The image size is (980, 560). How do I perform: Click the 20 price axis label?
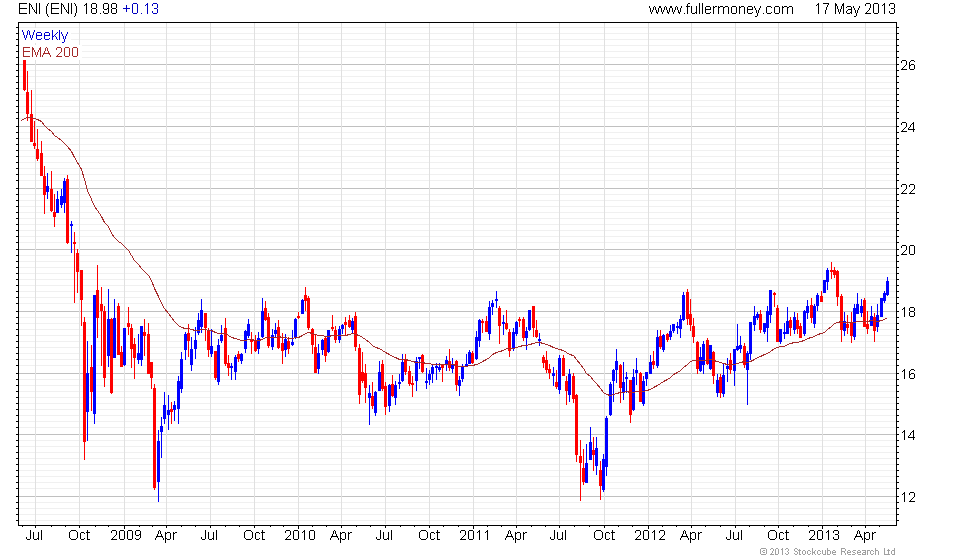pyautogui.click(x=908, y=250)
